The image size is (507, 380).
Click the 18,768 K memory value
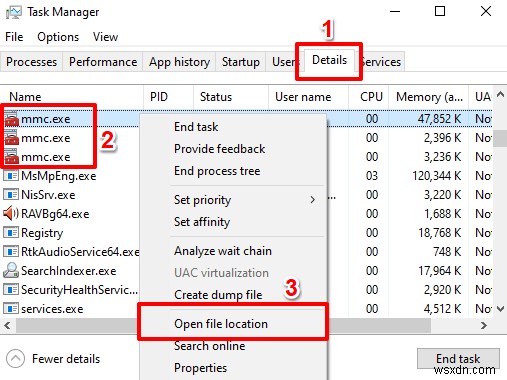440,233
